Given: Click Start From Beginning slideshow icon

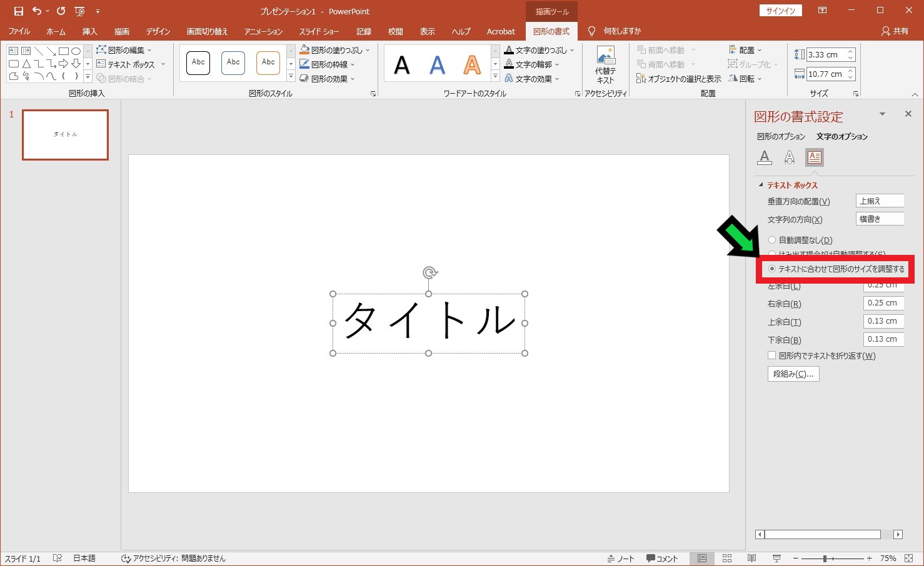Looking at the screenshot, I should pos(79,11).
